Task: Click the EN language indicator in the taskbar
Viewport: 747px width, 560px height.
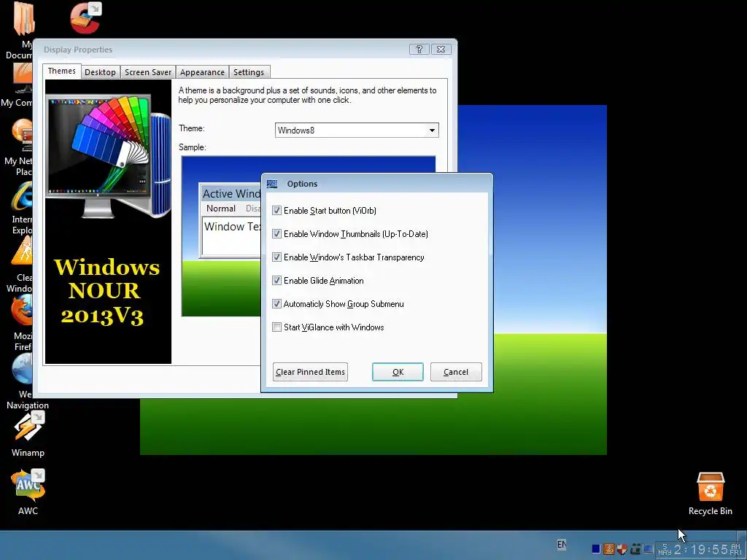Action: click(x=562, y=544)
